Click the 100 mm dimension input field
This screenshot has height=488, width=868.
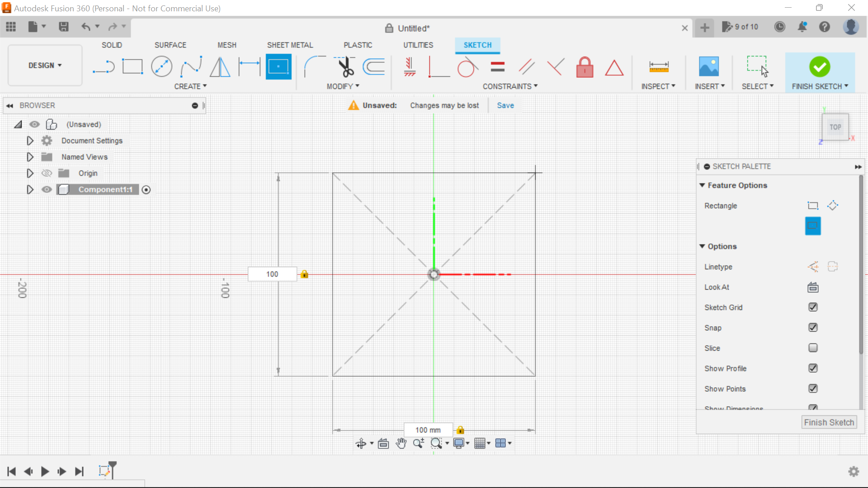tap(428, 430)
